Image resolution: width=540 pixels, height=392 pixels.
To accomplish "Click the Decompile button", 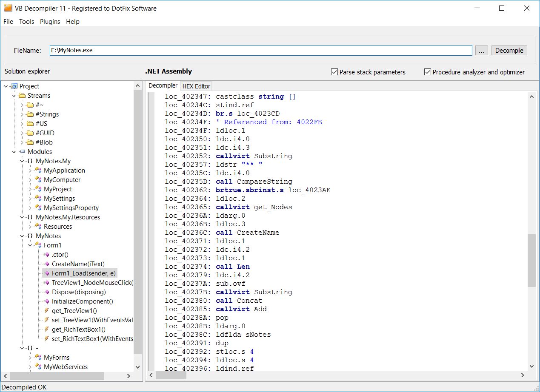I will (x=509, y=51).
